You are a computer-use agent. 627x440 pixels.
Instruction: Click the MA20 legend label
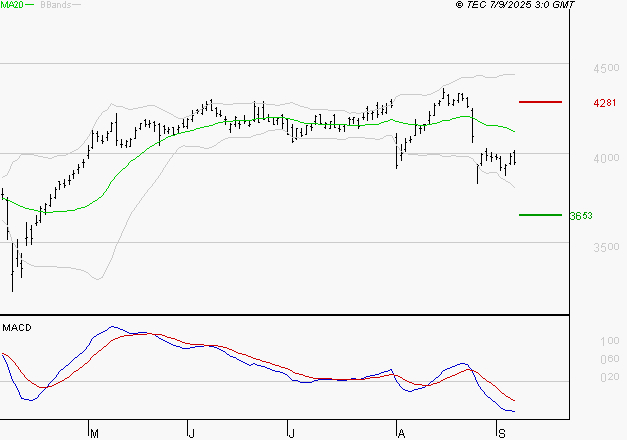click(11, 5)
